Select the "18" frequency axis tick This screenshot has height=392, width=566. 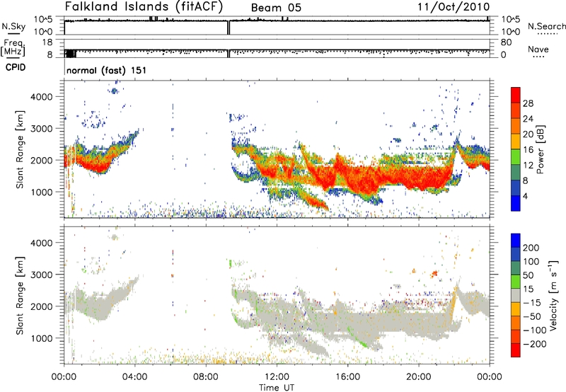(x=47, y=42)
